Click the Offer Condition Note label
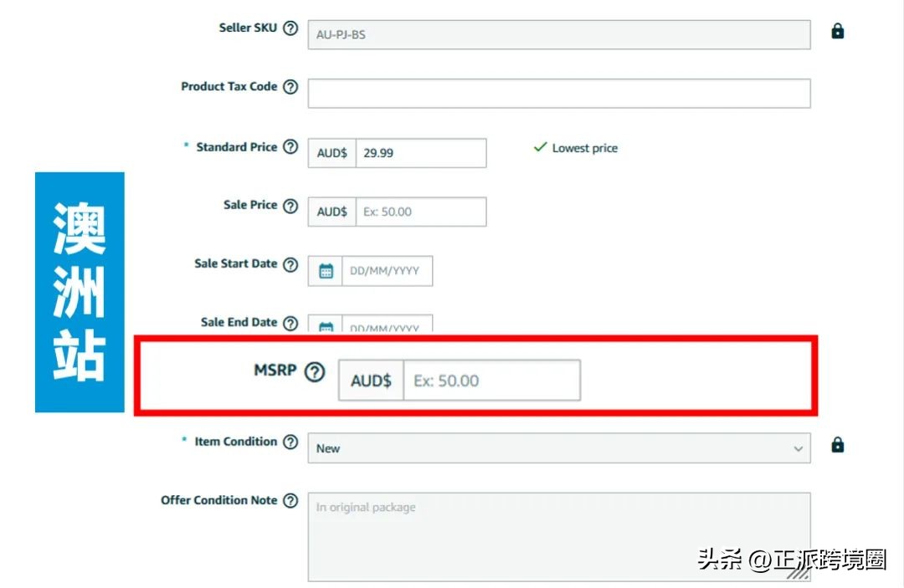 tap(219, 500)
